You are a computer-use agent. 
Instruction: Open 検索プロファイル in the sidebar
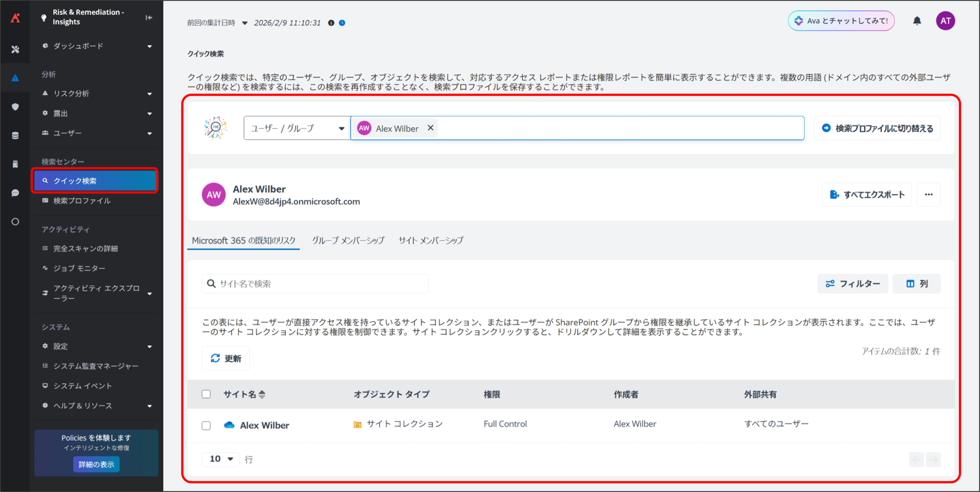[x=82, y=201]
